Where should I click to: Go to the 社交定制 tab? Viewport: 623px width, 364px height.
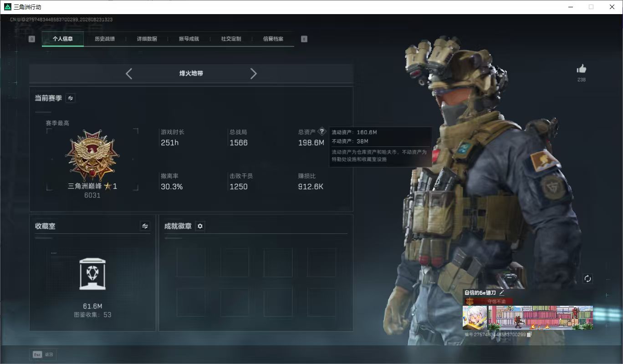point(231,39)
